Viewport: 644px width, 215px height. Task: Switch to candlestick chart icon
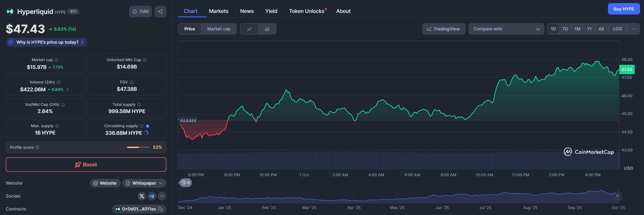coord(267,29)
